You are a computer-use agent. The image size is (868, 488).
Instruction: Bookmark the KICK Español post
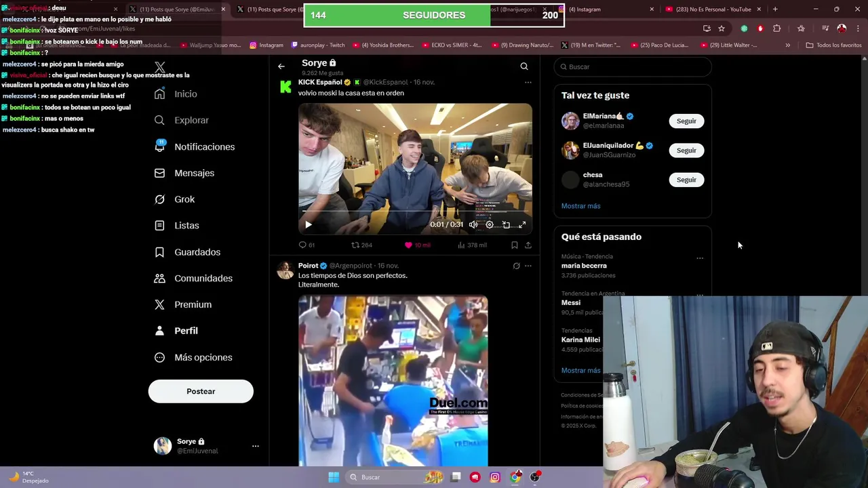[514, 245]
